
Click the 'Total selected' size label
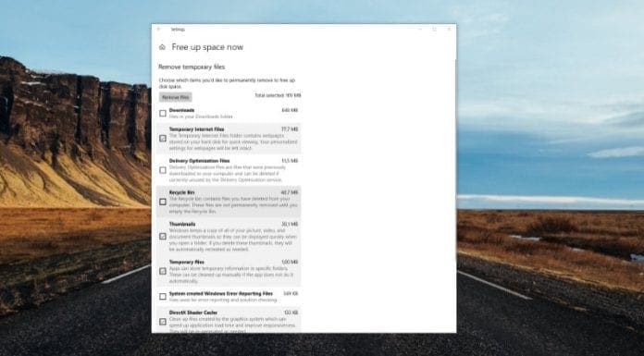(278, 95)
